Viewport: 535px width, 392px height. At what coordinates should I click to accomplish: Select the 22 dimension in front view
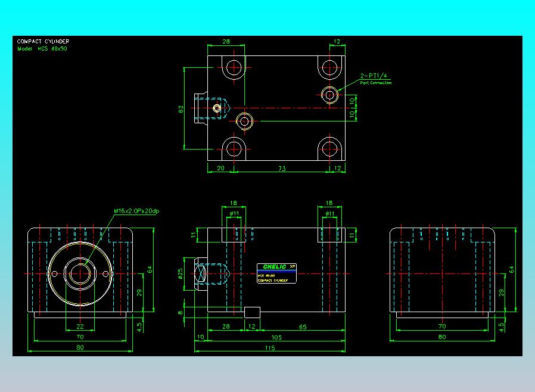[x=80, y=326]
